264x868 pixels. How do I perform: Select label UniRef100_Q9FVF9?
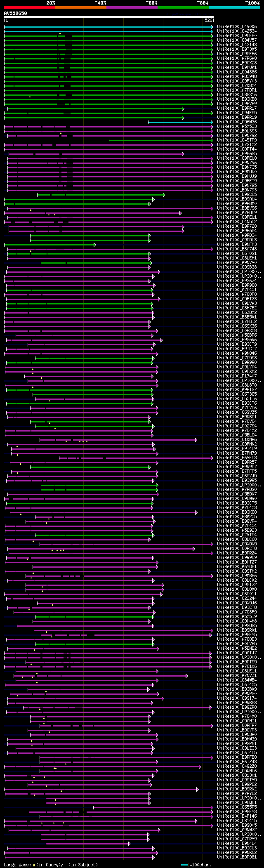tap(237, 104)
